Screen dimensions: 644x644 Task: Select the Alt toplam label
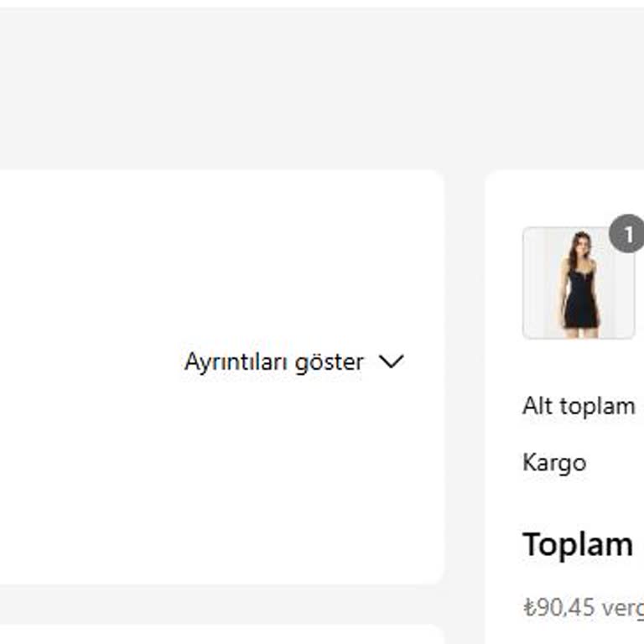click(x=579, y=406)
